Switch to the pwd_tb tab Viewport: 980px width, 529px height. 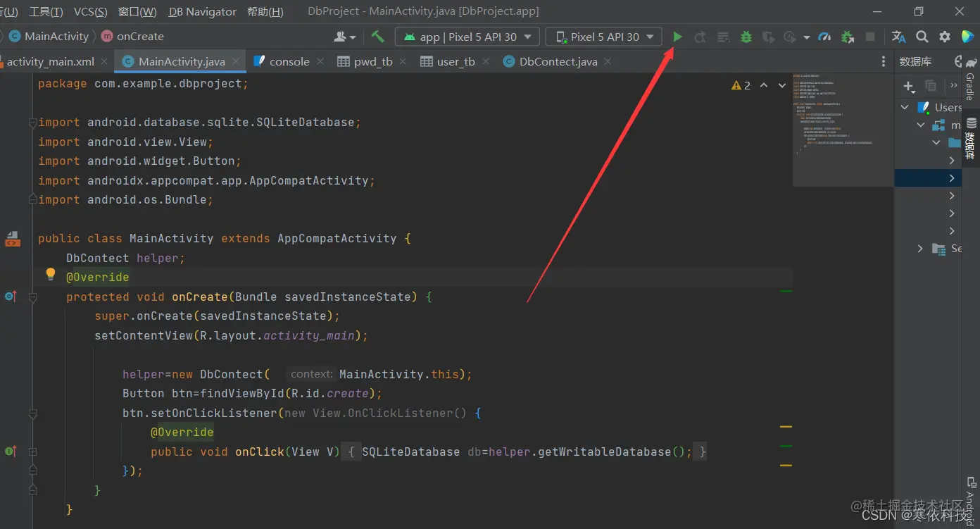pyautogui.click(x=373, y=62)
